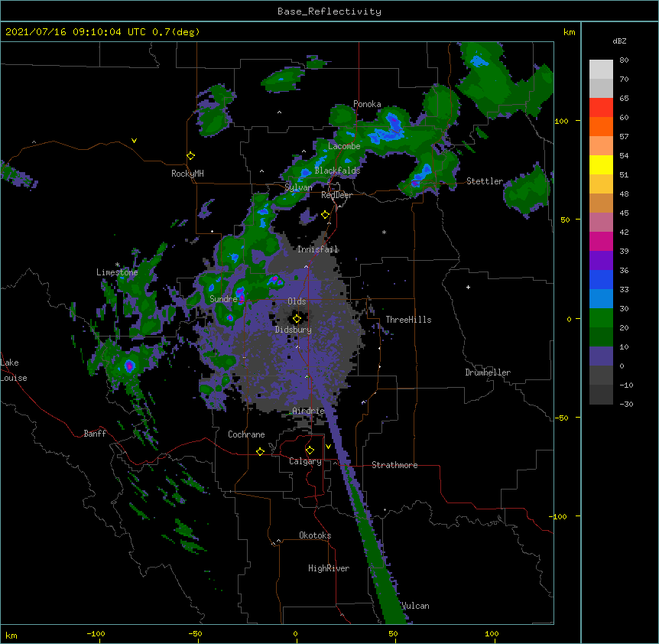Click the yellow radar site marker near Olds
Image resolution: width=659 pixels, height=644 pixels.
coord(297,319)
